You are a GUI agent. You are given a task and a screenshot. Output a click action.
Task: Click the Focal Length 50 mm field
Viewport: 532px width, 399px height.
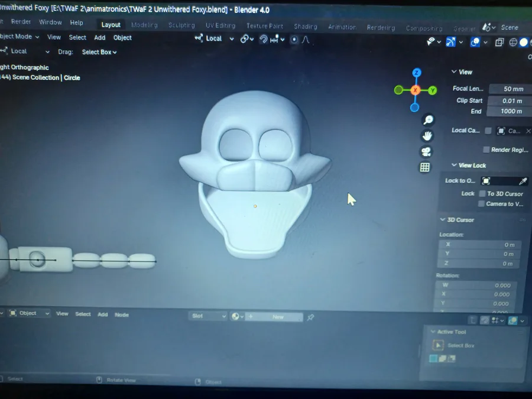pyautogui.click(x=510, y=89)
